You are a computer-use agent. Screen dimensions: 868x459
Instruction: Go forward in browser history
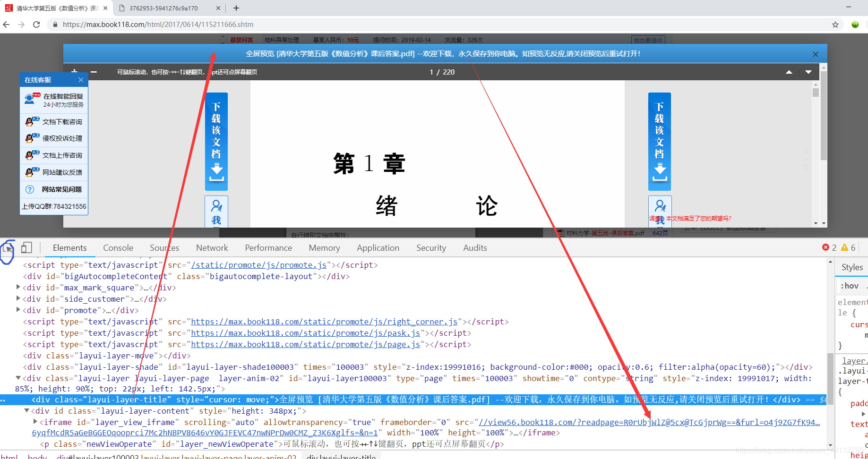click(x=21, y=25)
